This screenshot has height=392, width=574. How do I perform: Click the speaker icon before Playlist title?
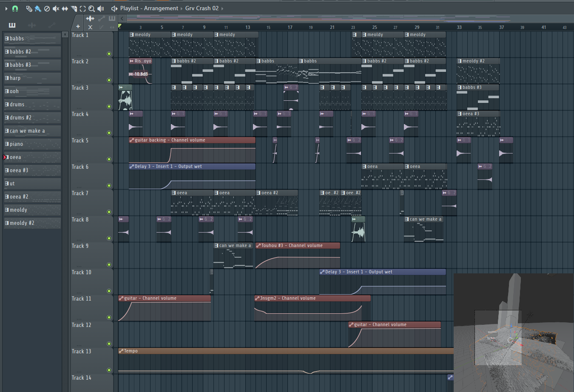114,9
